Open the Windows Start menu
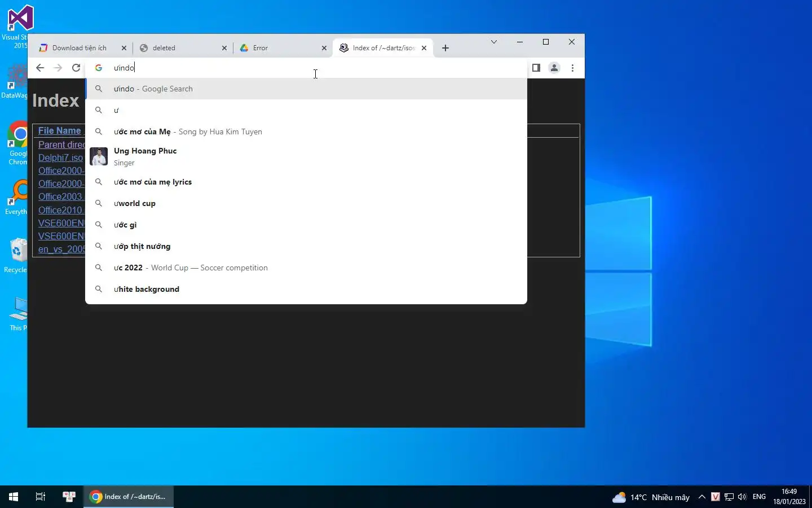The height and width of the screenshot is (508, 812). [x=14, y=497]
